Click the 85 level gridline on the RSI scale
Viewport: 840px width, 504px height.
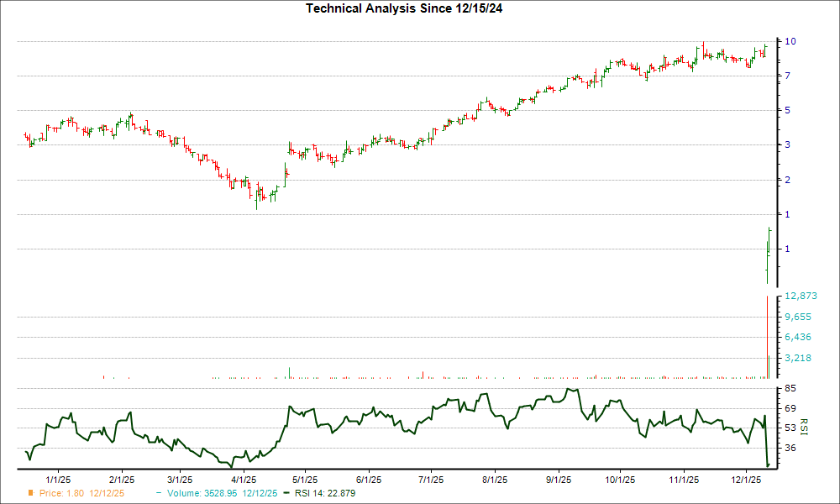point(786,386)
